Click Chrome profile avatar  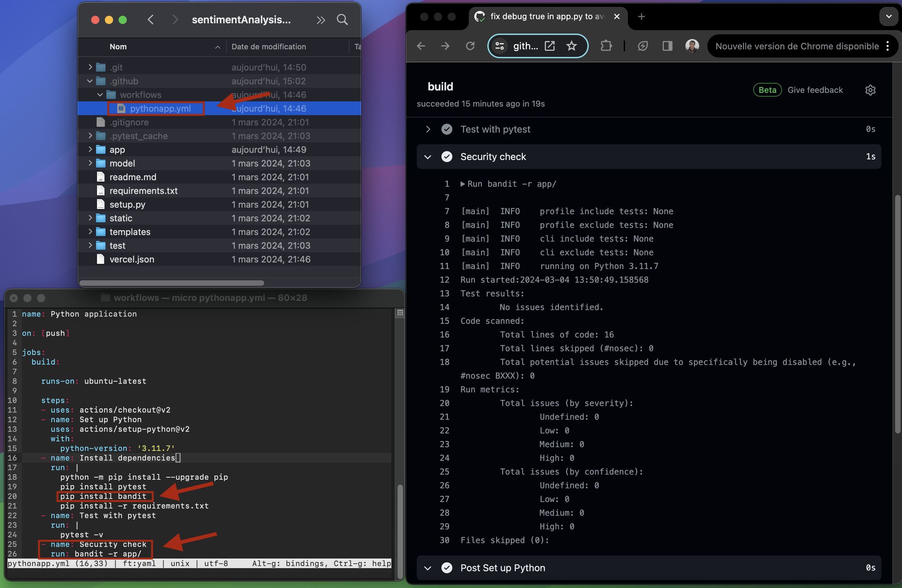coord(692,46)
